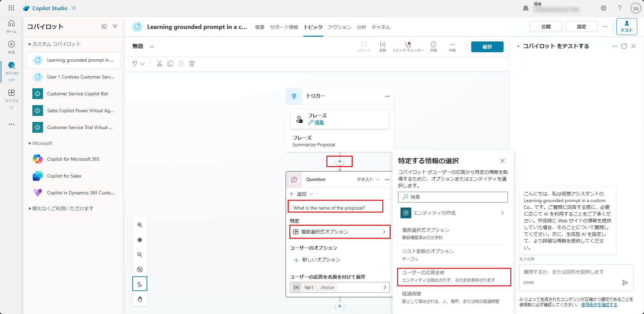This screenshot has height=314, width=644.
Task: Open the help question mark
Action: (619, 8)
